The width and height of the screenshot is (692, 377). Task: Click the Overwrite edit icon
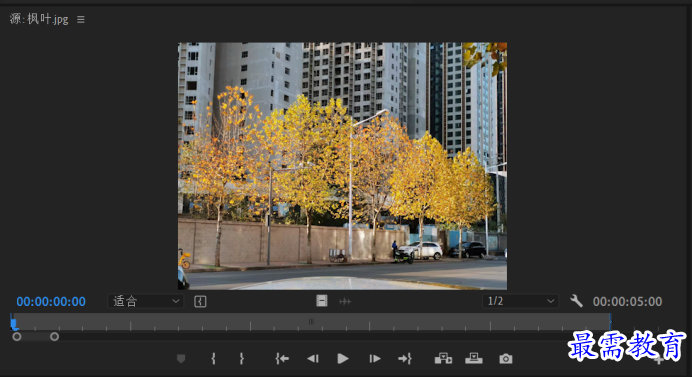tap(474, 358)
